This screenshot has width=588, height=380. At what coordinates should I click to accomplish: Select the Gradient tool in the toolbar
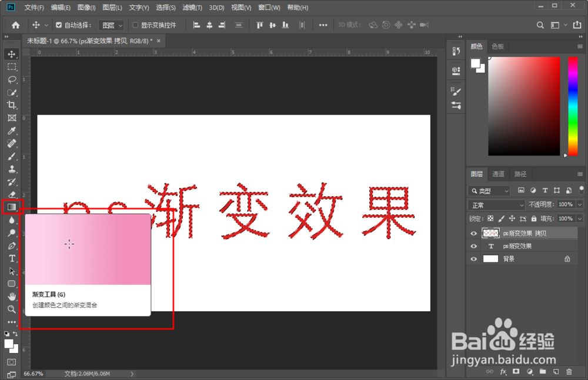[x=12, y=207]
